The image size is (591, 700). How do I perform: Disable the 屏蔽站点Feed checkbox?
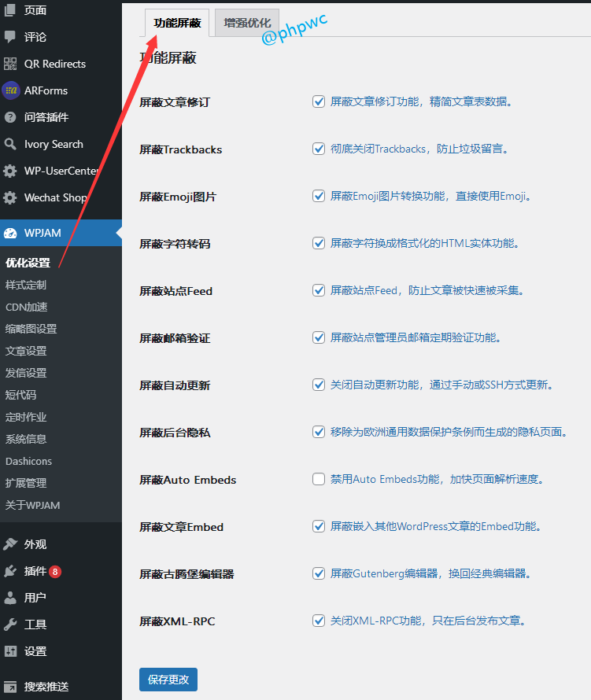pyautogui.click(x=319, y=291)
